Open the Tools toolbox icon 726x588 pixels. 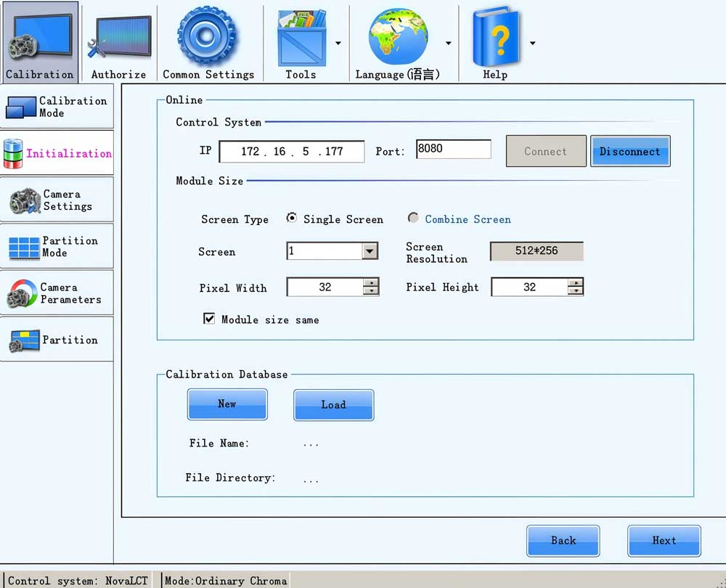(x=301, y=38)
